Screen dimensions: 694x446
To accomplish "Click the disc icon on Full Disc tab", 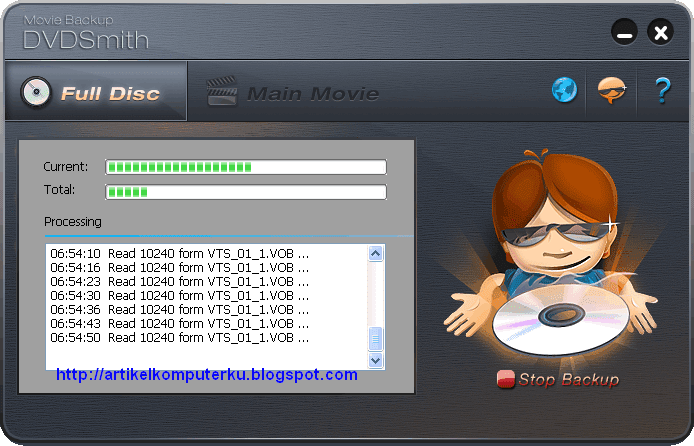I will [36, 92].
